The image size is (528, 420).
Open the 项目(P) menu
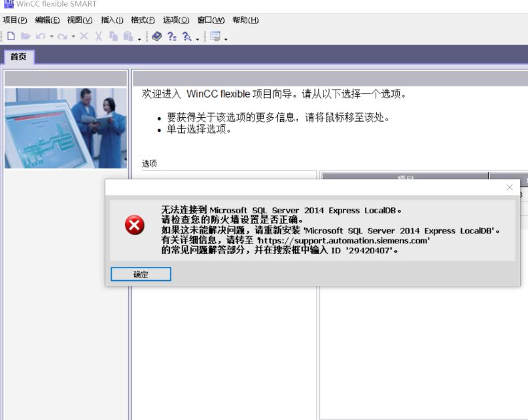tap(15, 20)
